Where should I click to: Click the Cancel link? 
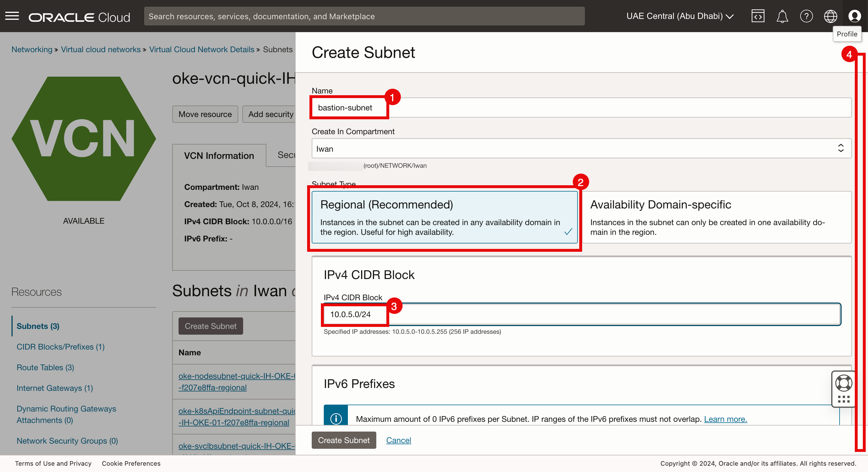click(398, 440)
